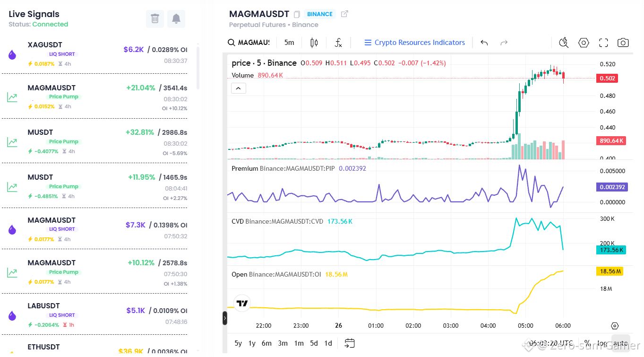Open chart settings hexagon icon
This screenshot has width=644, height=357.
[584, 43]
